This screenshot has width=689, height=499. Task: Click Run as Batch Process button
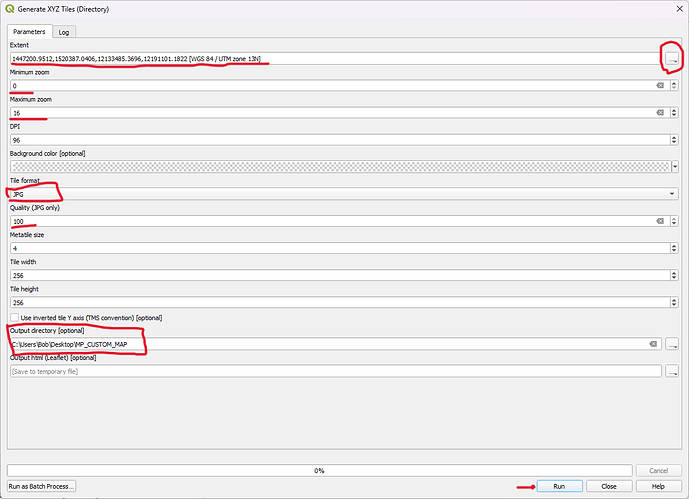point(41,486)
